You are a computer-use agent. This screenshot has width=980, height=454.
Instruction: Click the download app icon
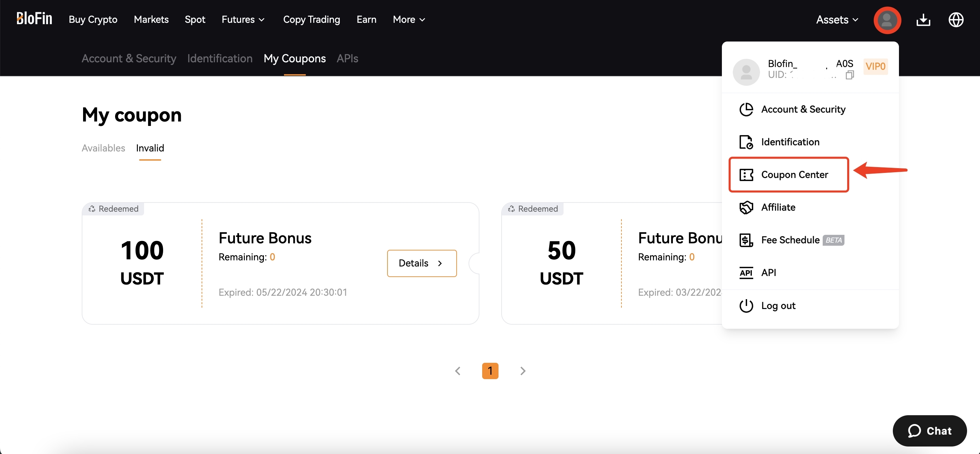click(923, 20)
